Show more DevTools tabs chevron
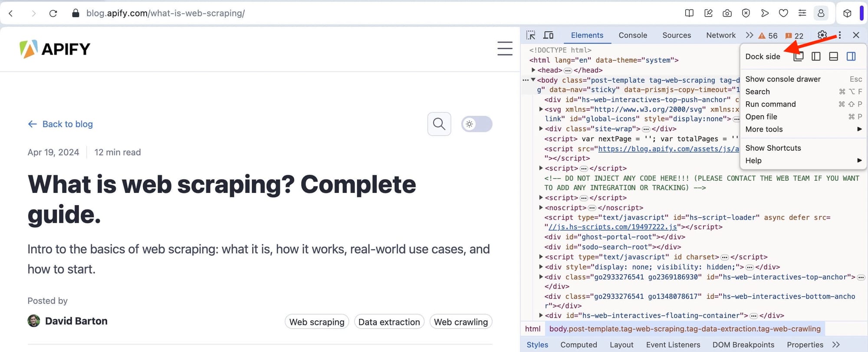The height and width of the screenshot is (352, 868). (x=749, y=35)
